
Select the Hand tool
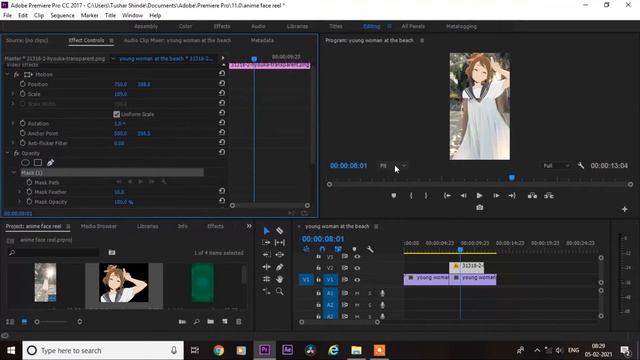click(280, 279)
